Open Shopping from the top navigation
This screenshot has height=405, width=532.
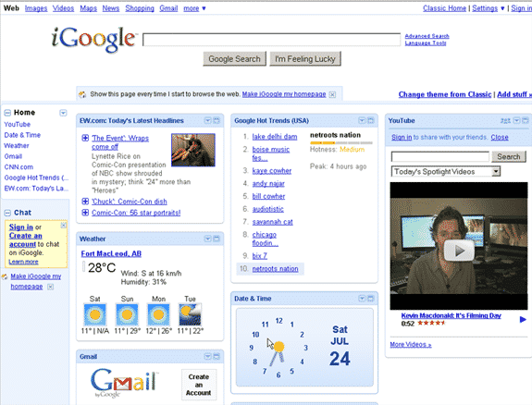pos(140,8)
